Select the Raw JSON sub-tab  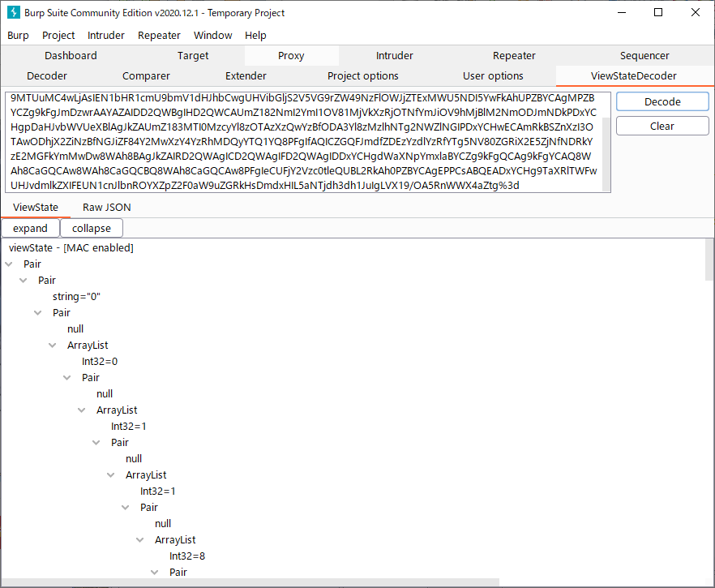tap(107, 207)
